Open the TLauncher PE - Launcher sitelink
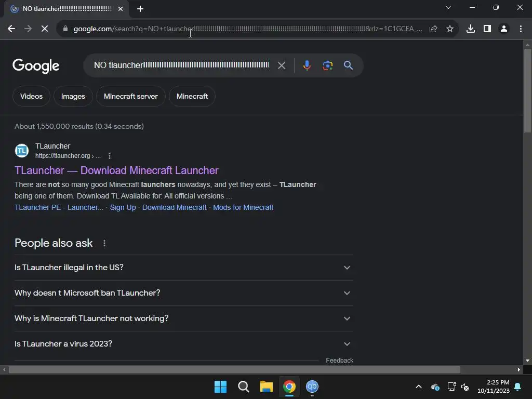Image resolution: width=532 pixels, height=399 pixels. 59,207
